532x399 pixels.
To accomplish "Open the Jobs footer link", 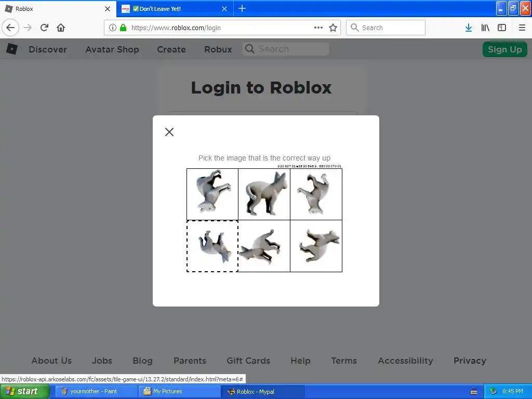I will [102, 361].
